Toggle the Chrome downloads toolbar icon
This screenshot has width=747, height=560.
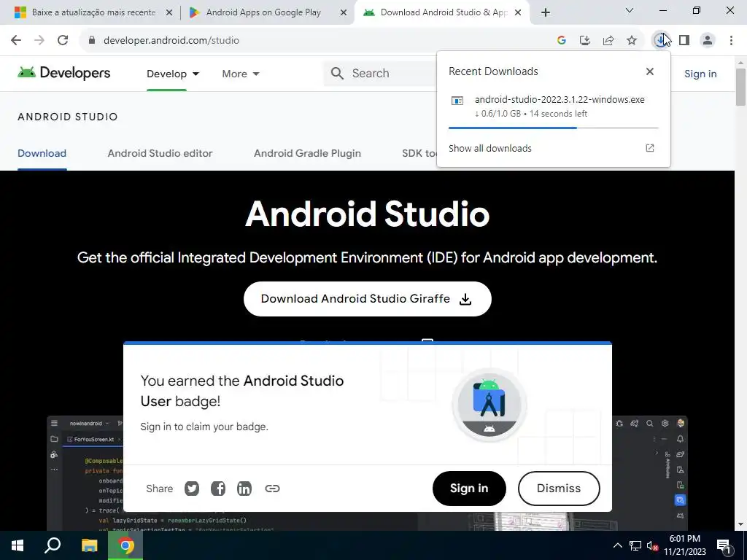tap(661, 41)
